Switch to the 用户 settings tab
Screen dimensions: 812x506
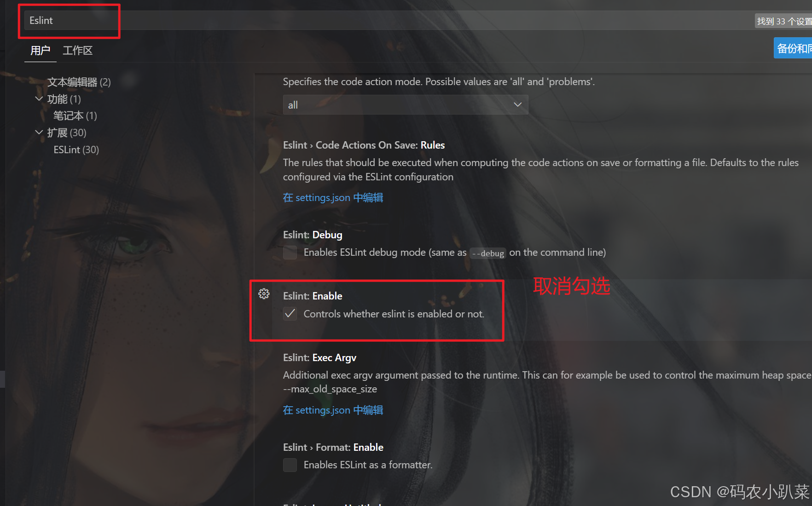40,51
